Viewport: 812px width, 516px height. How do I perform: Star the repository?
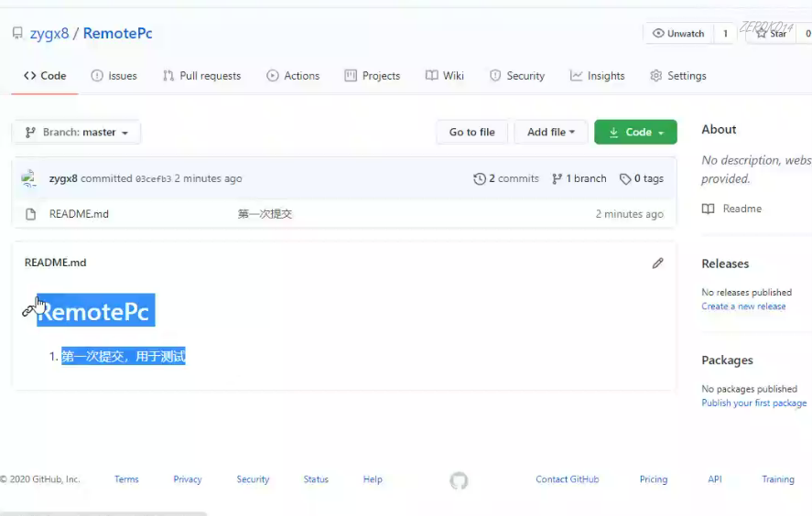(x=771, y=34)
